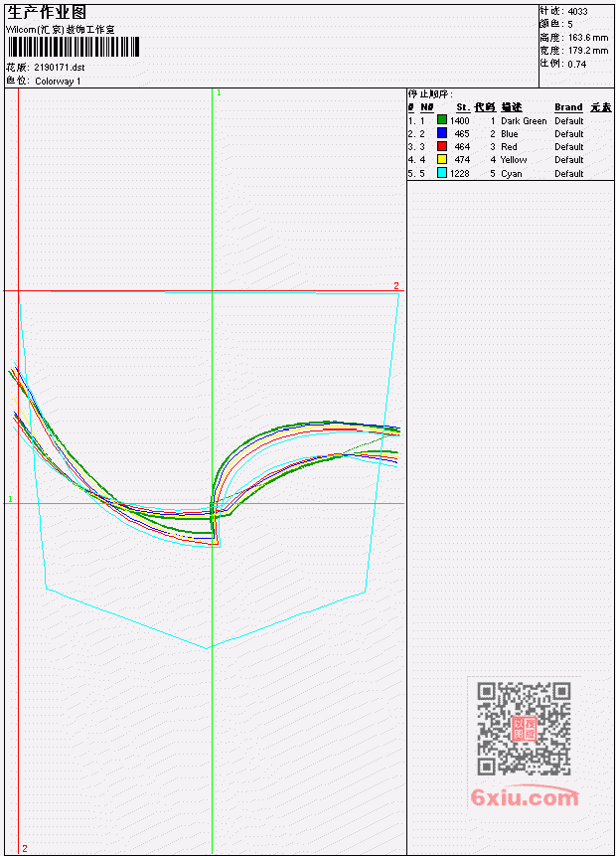
Task: Click Default brand in the Dark Green row
Action: pyautogui.click(x=568, y=121)
